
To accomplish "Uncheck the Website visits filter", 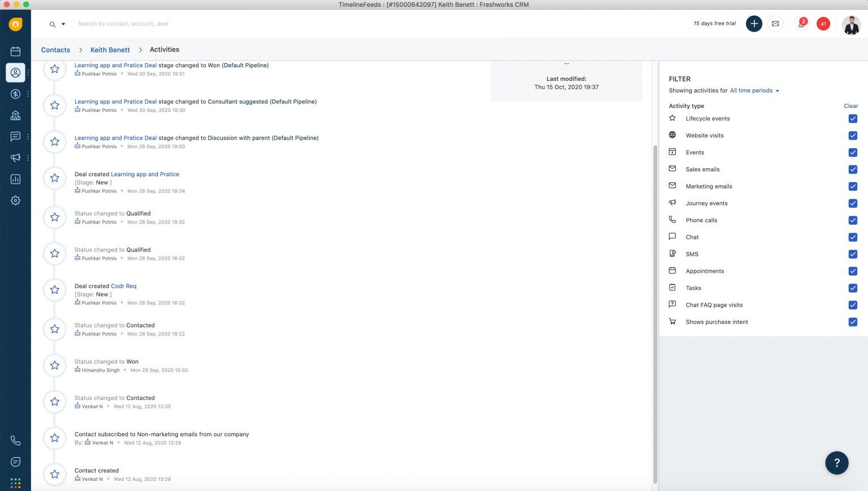I will point(853,136).
